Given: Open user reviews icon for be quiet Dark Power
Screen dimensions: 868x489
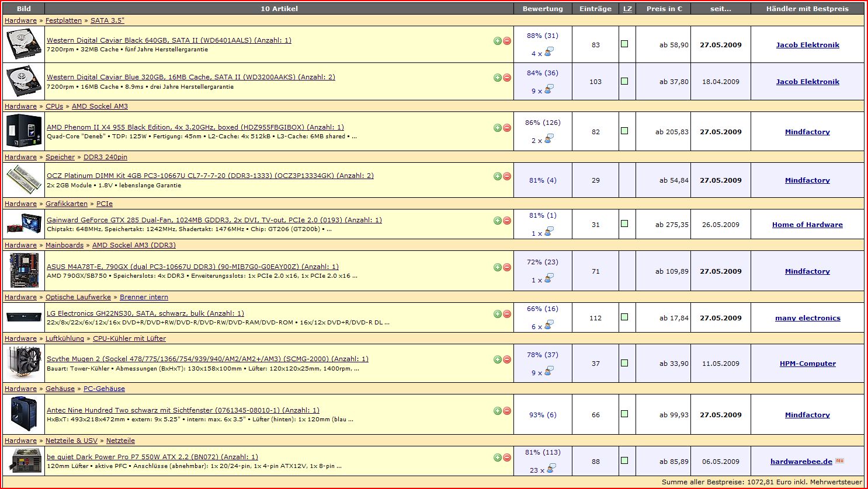Looking at the screenshot, I should (551, 469).
